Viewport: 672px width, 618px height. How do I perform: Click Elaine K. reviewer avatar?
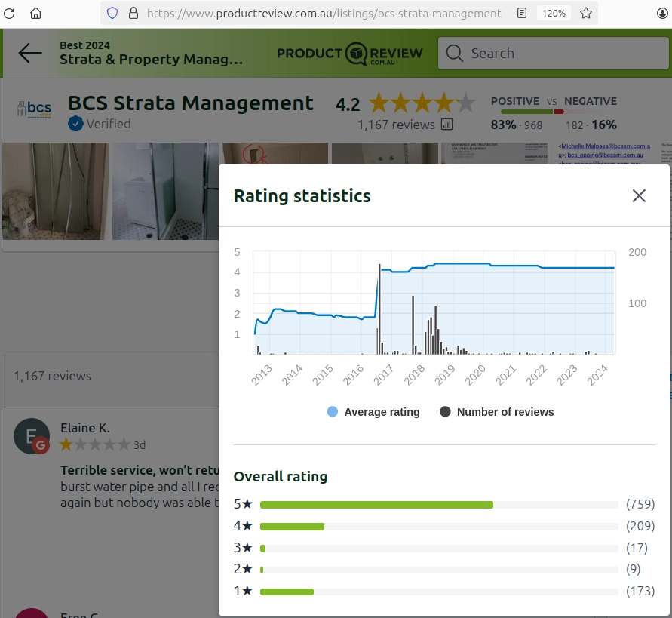click(x=32, y=436)
